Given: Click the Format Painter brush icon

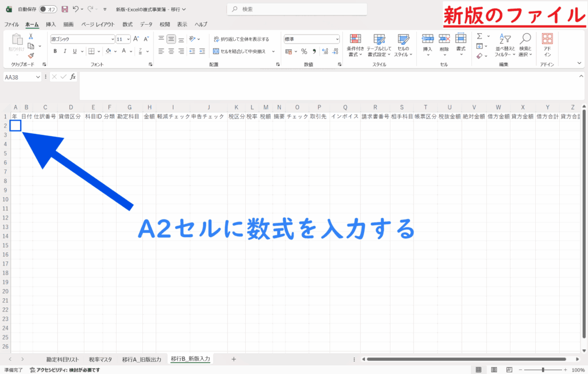Looking at the screenshot, I should point(31,56).
